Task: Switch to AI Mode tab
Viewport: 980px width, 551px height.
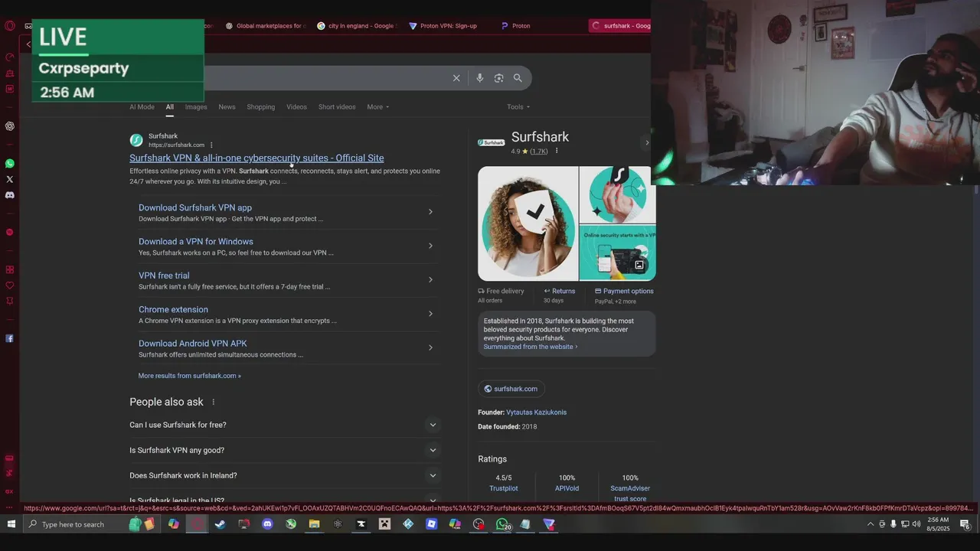Action: tap(142, 106)
